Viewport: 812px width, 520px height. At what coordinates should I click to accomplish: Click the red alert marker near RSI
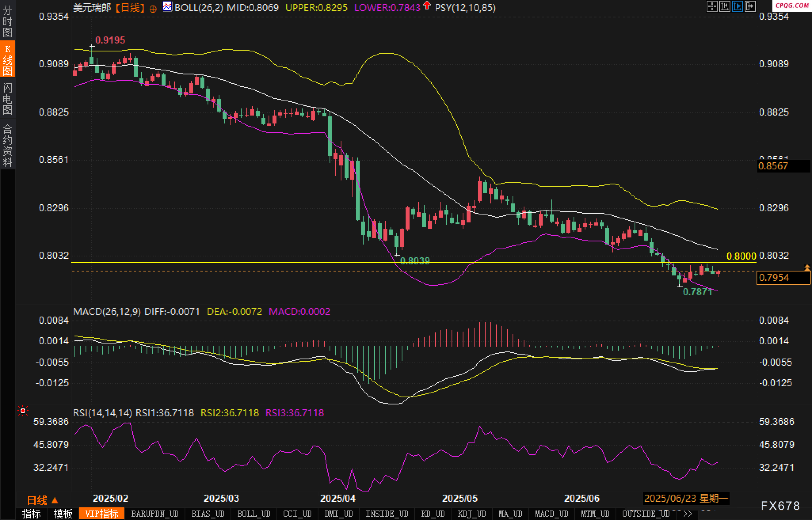(23, 411)
